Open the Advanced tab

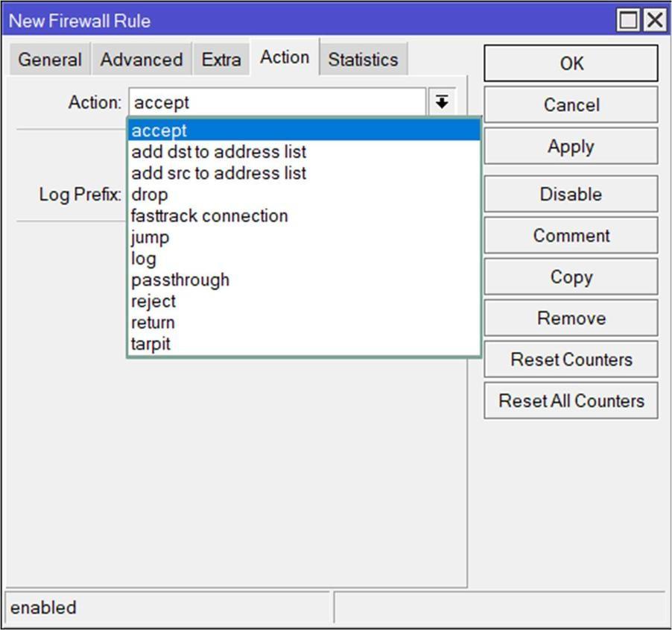142,60
